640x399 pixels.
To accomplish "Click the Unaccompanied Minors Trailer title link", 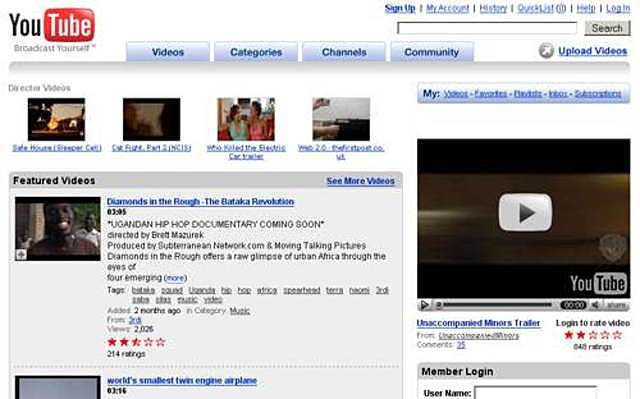I will point(478,323).
